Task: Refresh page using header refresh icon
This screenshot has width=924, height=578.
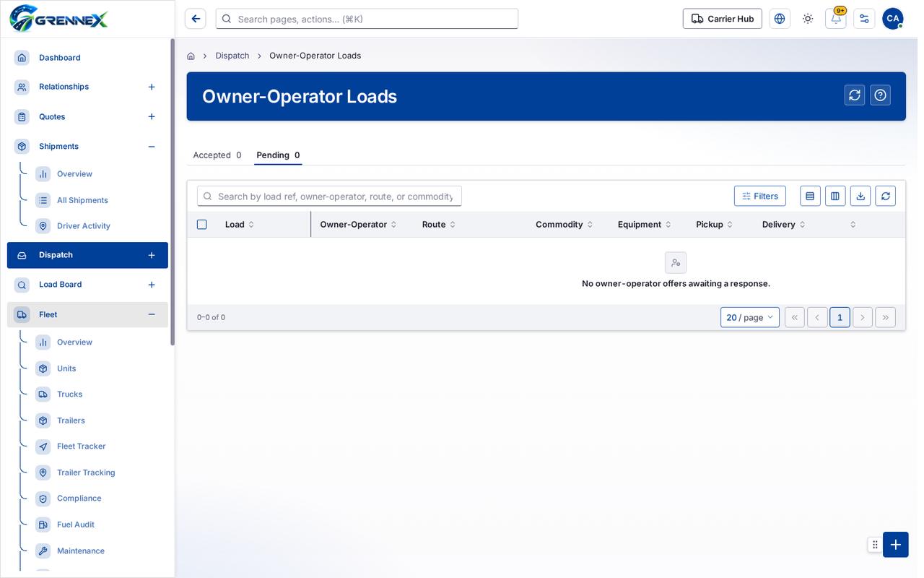Action: [x=855, y=95]
